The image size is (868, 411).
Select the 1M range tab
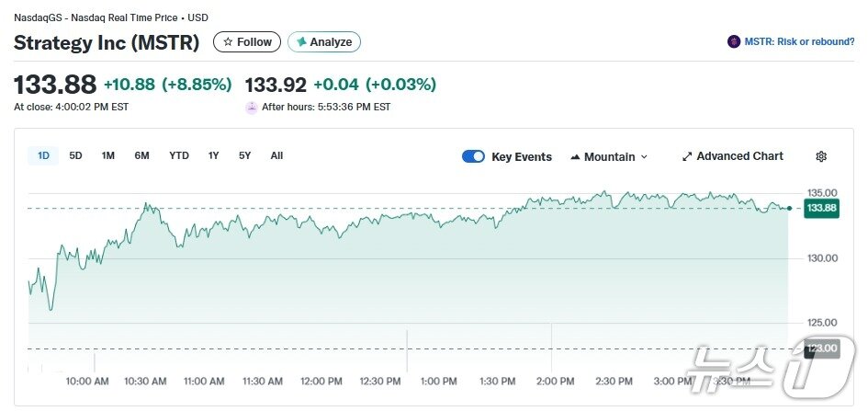[108, 156]
